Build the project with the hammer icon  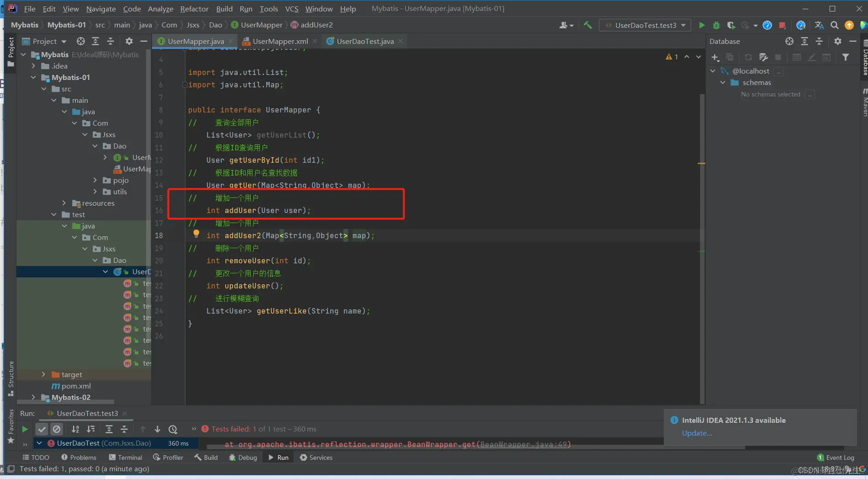coord(588,25)
